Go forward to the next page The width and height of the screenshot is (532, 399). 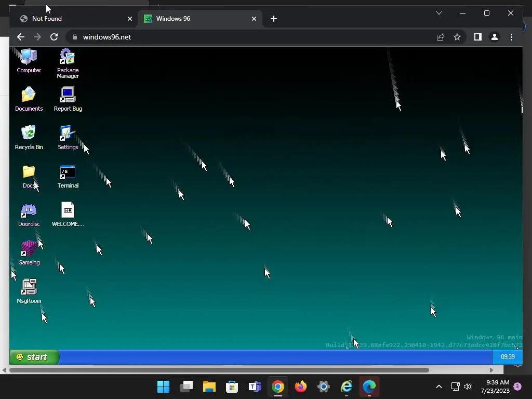coord(37,37)
